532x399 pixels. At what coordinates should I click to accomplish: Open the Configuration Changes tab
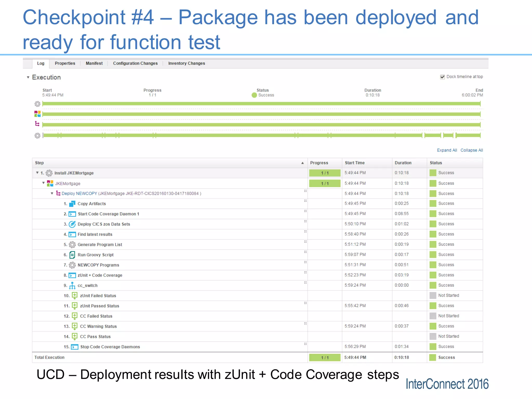point(135,63)
